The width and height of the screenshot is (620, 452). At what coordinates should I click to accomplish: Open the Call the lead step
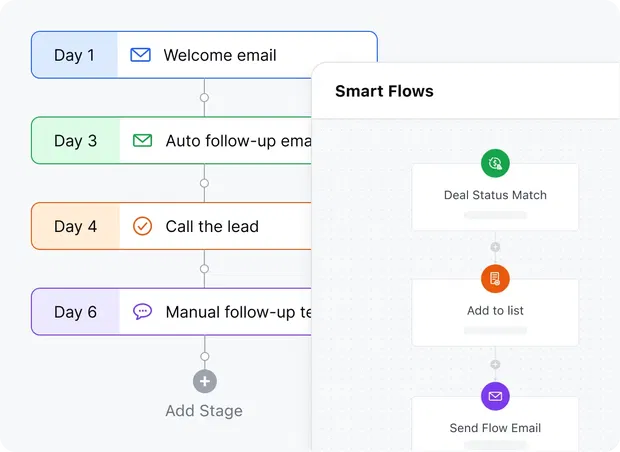[171, 226]
